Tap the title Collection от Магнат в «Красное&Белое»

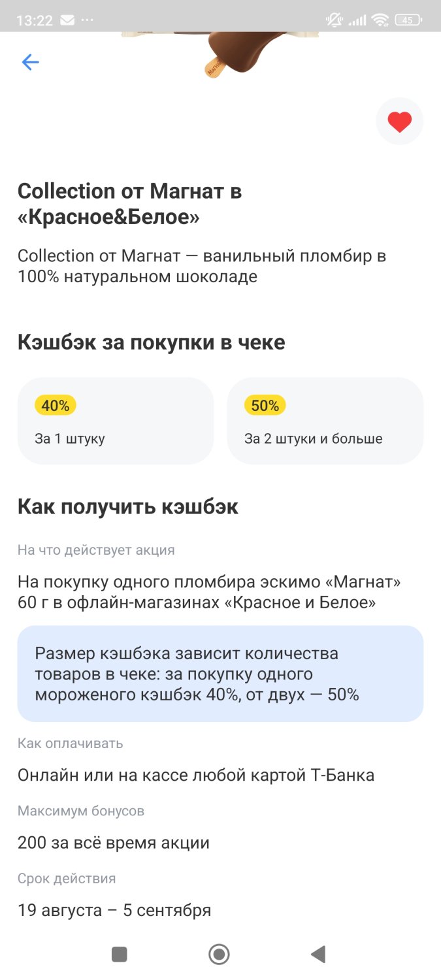pyautogui.click(x=129, y=204)
